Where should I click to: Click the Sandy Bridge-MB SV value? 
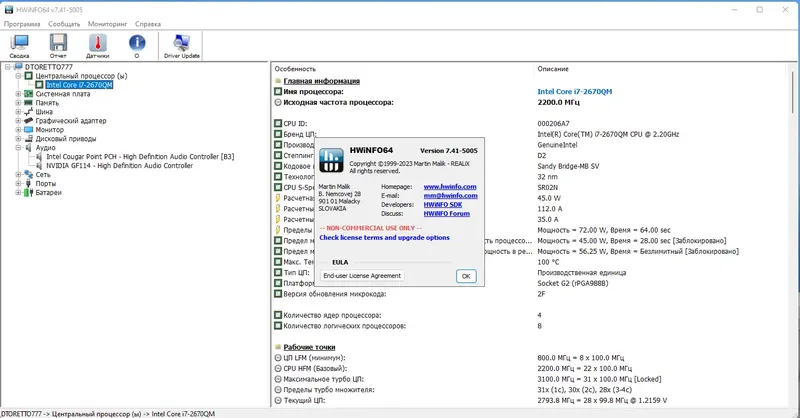568,166
